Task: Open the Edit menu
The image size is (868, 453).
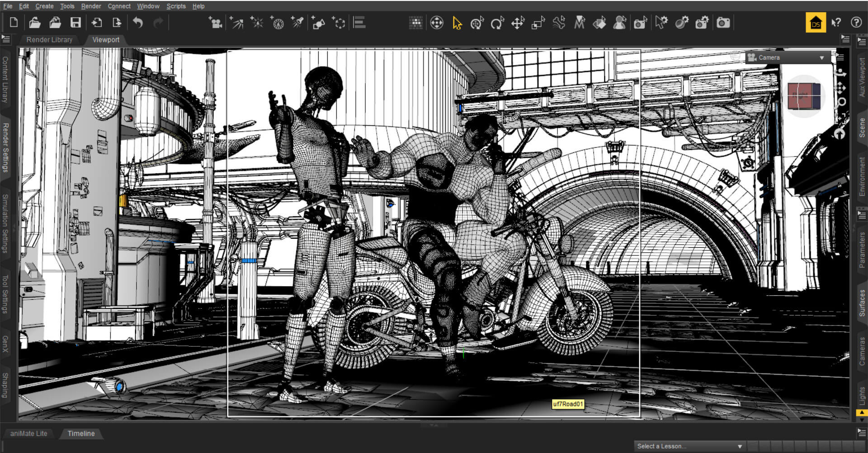Action: pos(24,6)
